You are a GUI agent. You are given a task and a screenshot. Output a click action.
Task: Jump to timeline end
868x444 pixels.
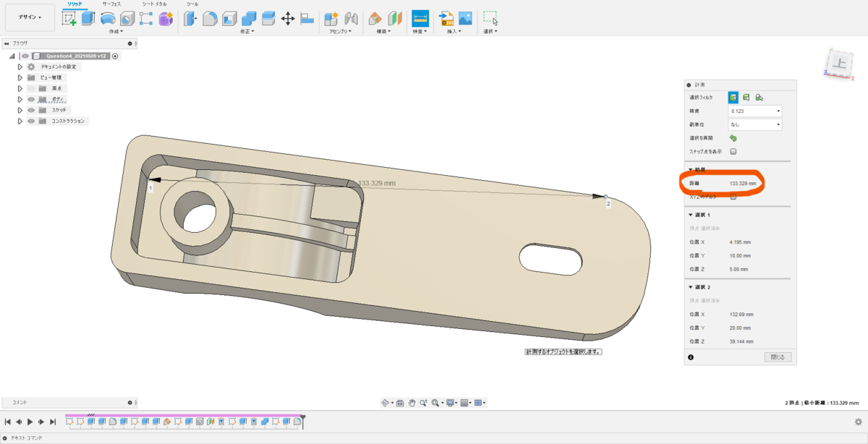pos(53,422)
